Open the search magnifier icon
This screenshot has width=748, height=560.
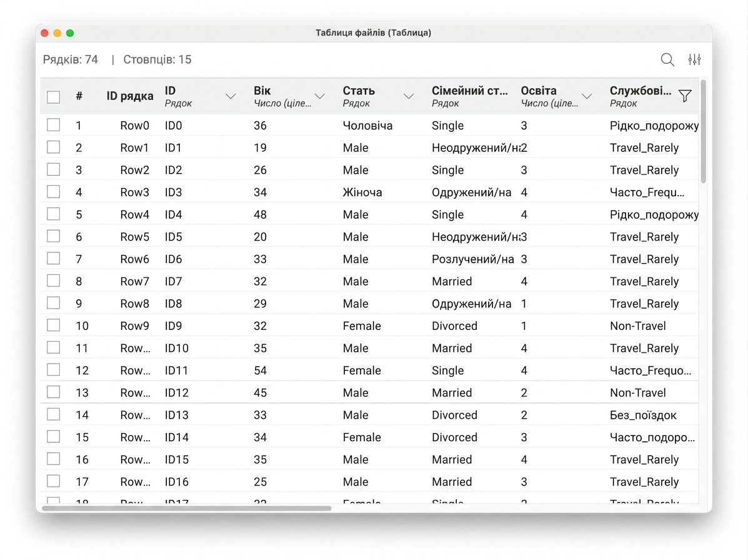click(x=667, y=59)
